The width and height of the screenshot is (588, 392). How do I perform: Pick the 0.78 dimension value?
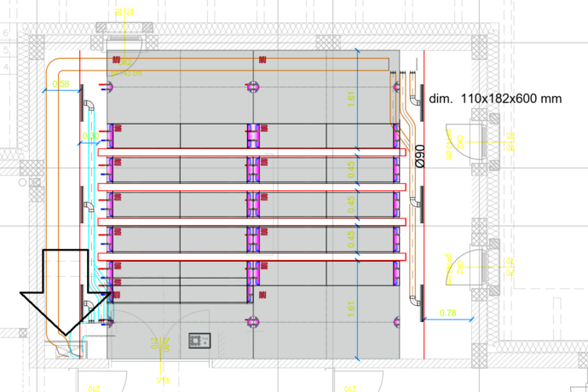(x=447, y=313)
